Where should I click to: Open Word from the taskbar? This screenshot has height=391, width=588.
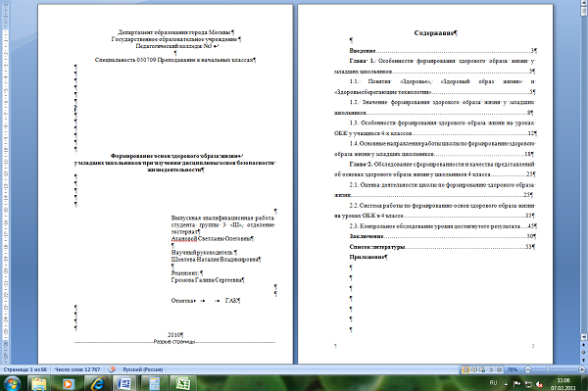(124, 383)
